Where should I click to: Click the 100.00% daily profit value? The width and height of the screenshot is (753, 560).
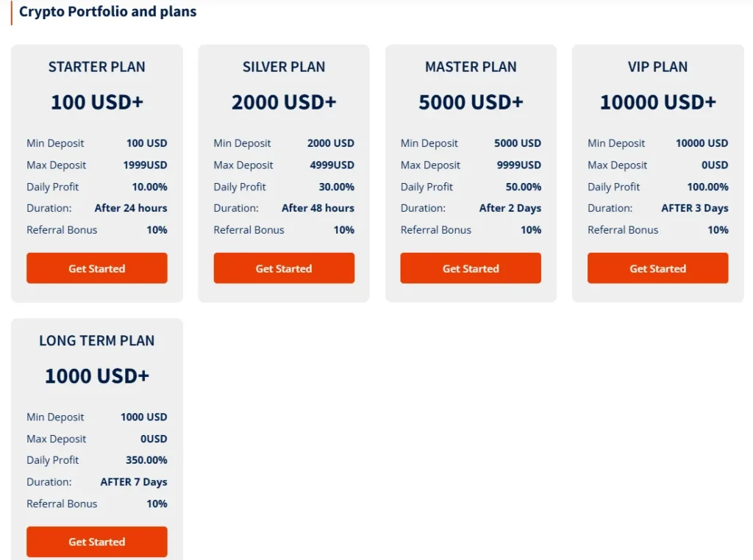pos(707,187)
